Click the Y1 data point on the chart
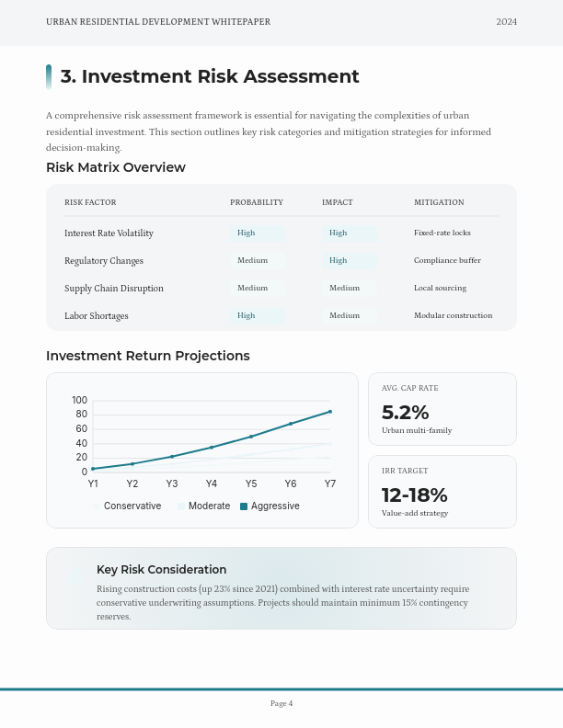Viewport: 563px width, 728px height. [x=93, y=469]
